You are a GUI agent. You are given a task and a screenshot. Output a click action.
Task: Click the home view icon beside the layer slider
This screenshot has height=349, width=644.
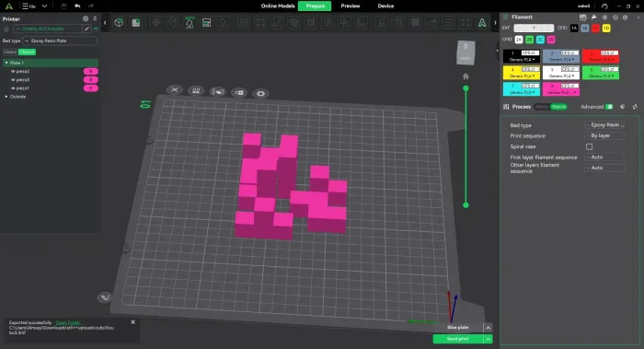[466, 76]
